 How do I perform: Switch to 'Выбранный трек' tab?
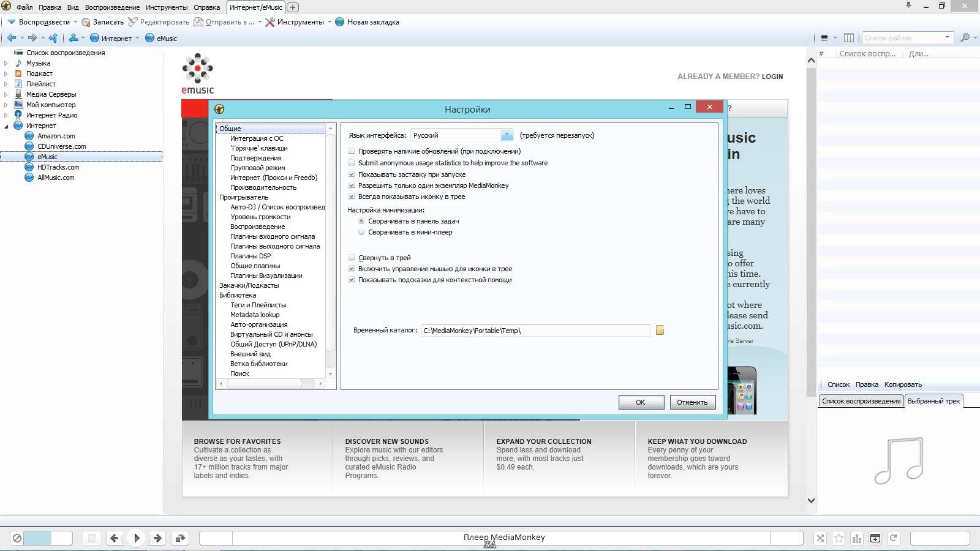point(933,401)
